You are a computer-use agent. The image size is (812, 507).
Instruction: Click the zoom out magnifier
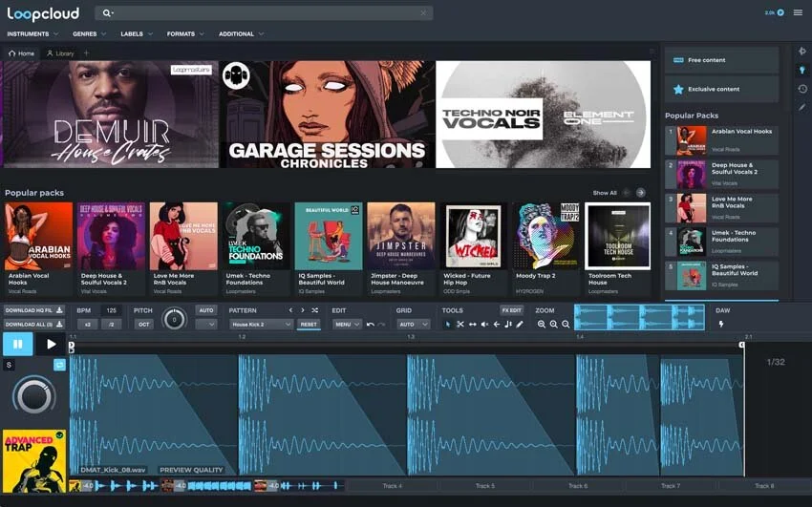point(541,325)
